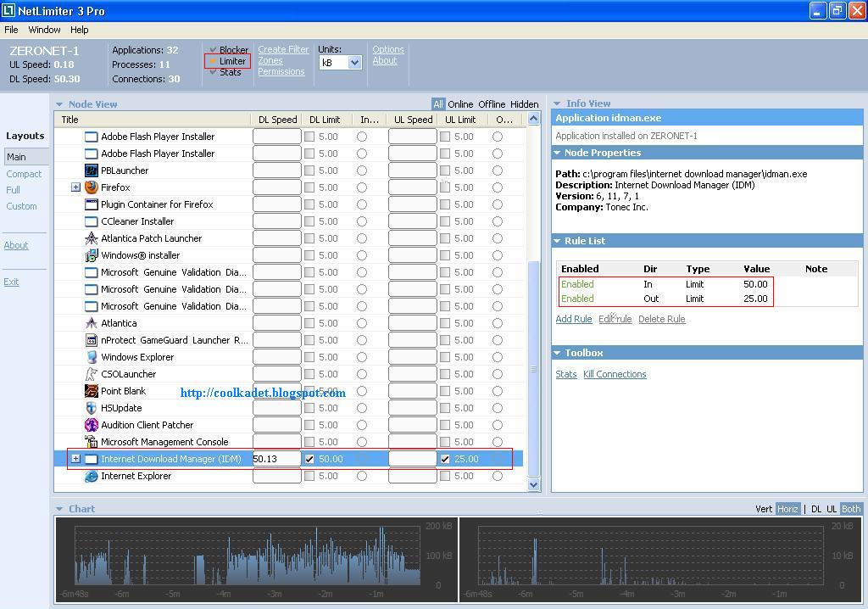
Task: Toggle the Limiter checkmark
Action: click(x=213, y=61)
